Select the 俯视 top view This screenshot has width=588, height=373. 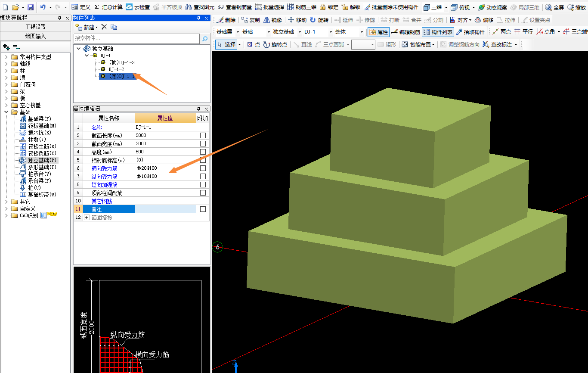click(x=461, y=7)
